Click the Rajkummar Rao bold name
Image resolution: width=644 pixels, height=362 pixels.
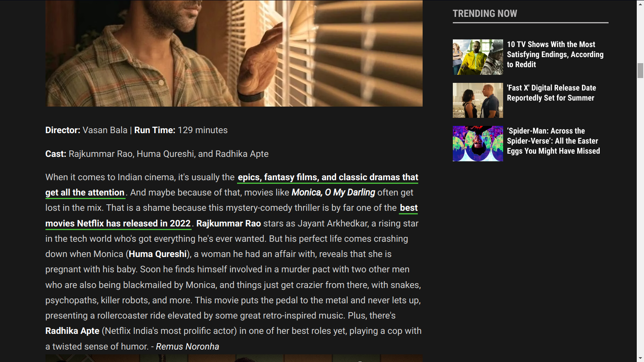pos(229,224)
